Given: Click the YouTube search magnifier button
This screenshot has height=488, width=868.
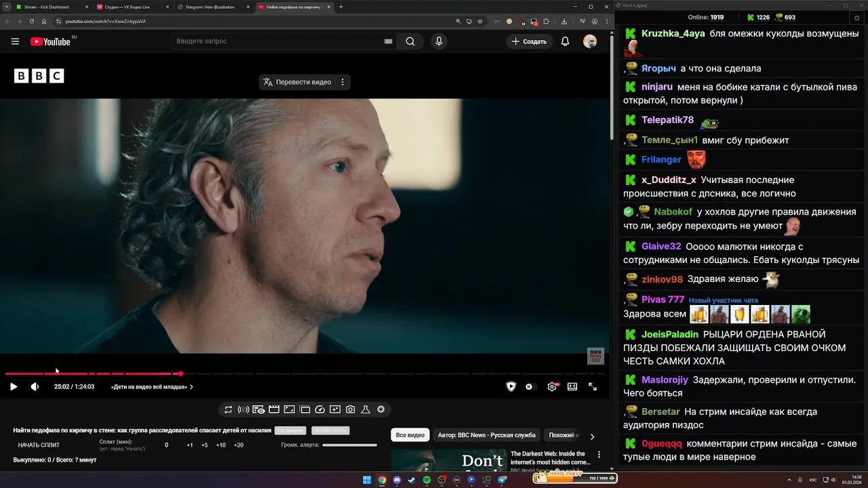Looking at the screenshot, I should 410,41.
